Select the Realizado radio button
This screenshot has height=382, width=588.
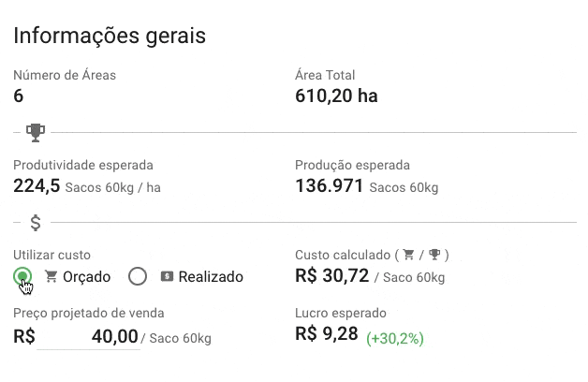[x=138, y=276]
